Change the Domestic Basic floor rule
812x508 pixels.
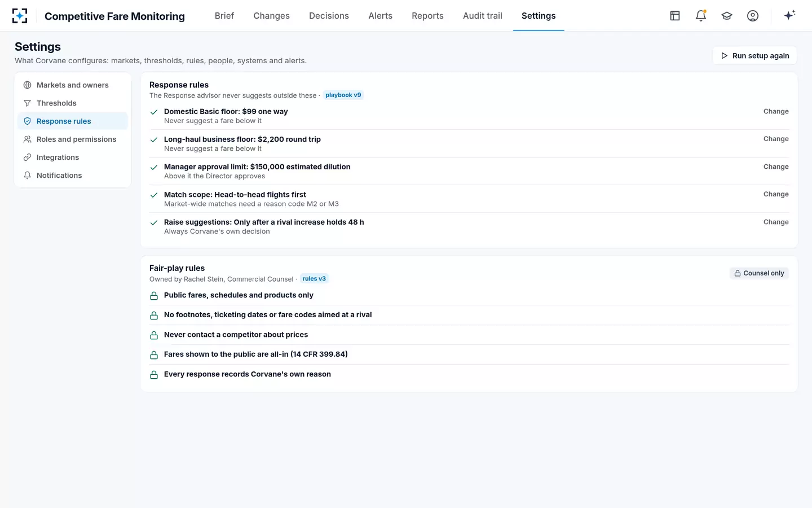click(776, 111)
